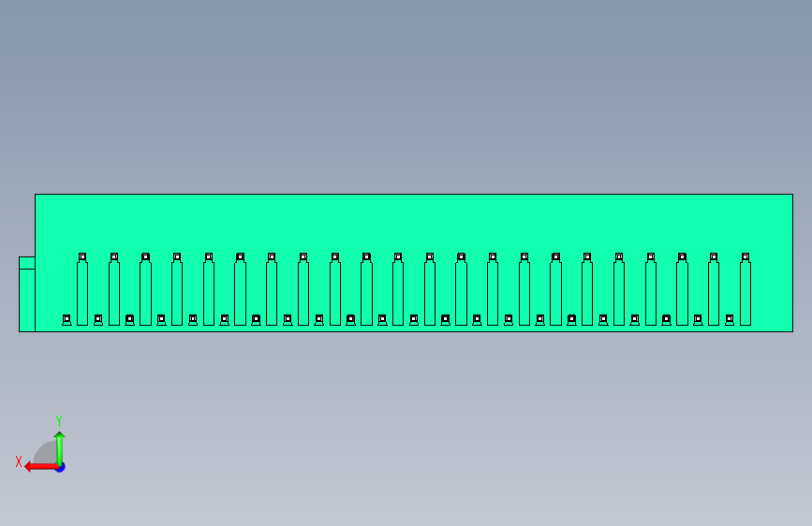
Task: Click the red X label by the triad
Action: (19, 461)
